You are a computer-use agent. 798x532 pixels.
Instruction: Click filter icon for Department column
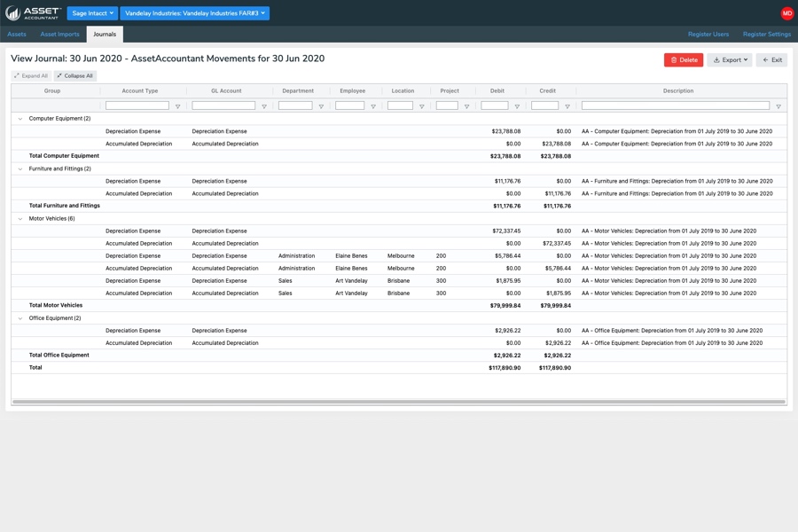coord(321,106)
